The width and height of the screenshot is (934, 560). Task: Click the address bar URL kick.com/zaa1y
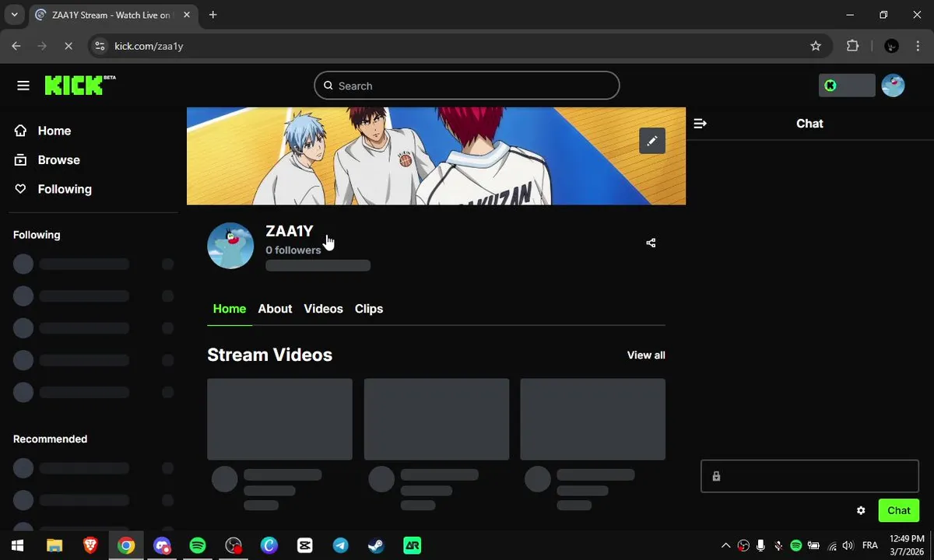[149, 46]
